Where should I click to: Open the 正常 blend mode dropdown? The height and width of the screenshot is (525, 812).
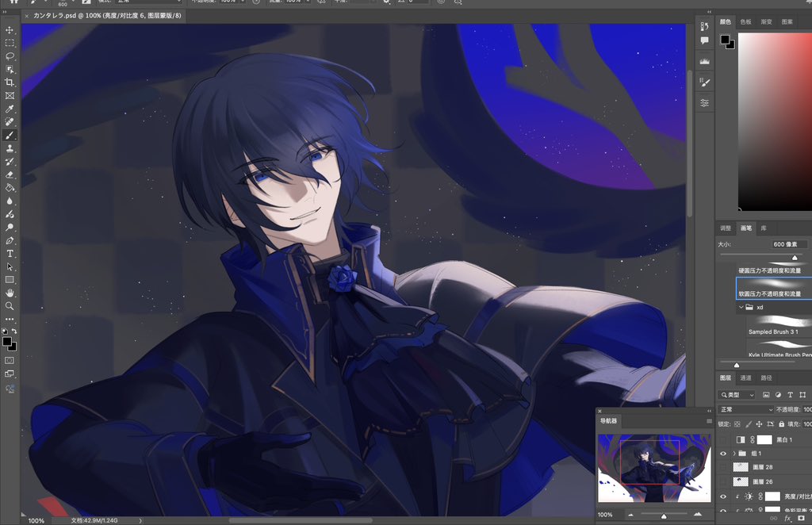coord(746,409)
